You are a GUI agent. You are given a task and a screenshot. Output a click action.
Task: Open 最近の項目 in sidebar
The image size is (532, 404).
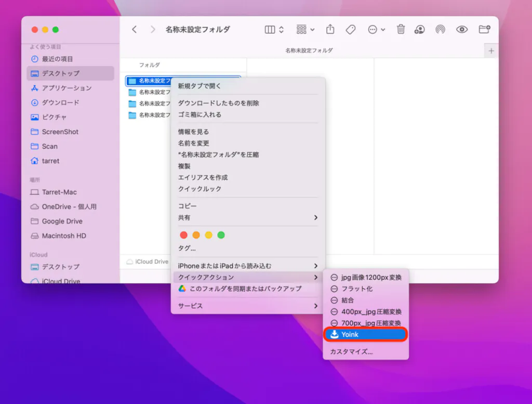click(x=70, y=59)
